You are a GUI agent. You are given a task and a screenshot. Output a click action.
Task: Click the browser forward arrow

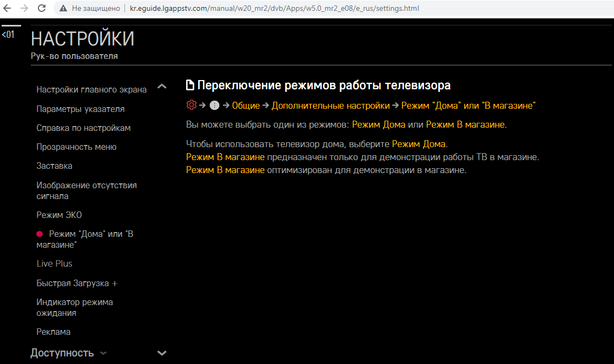coord(24,9)
